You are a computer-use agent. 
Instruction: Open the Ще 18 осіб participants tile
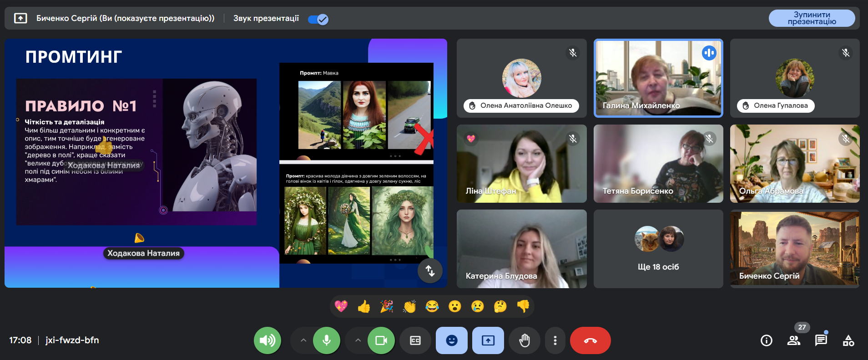[x=658, y=249]
